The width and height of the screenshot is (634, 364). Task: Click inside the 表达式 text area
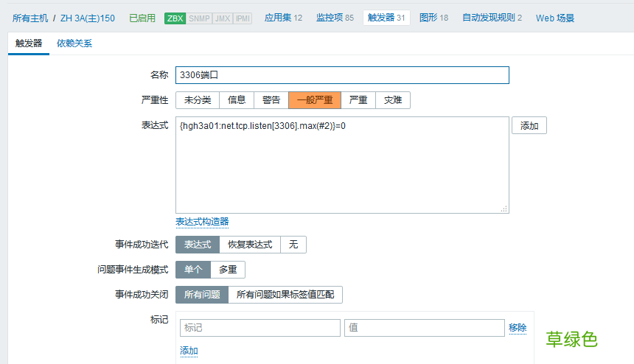click(x=342, y=165)
